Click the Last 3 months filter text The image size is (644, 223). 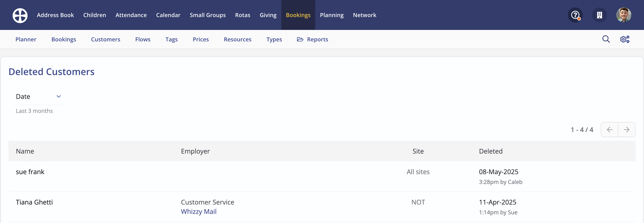34,111
